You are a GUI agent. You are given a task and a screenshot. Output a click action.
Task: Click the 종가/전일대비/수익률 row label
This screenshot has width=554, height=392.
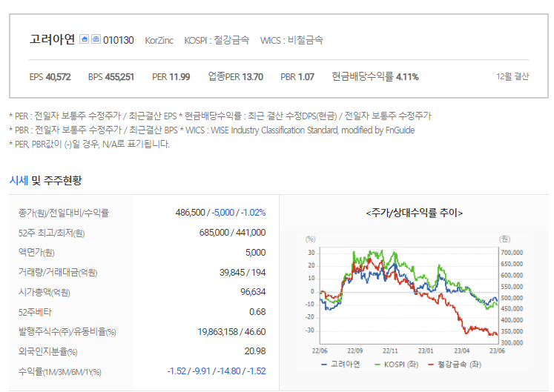click(64, 213)
